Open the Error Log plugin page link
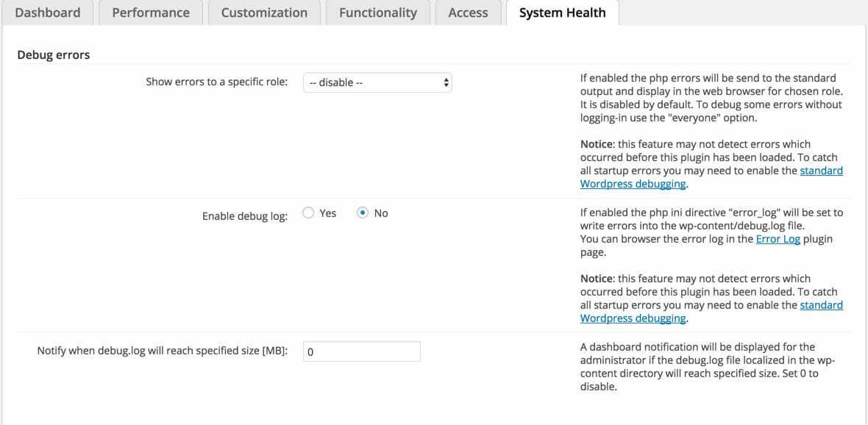The width and height of the screenshot is (868, 425). (x=778, y=239)
